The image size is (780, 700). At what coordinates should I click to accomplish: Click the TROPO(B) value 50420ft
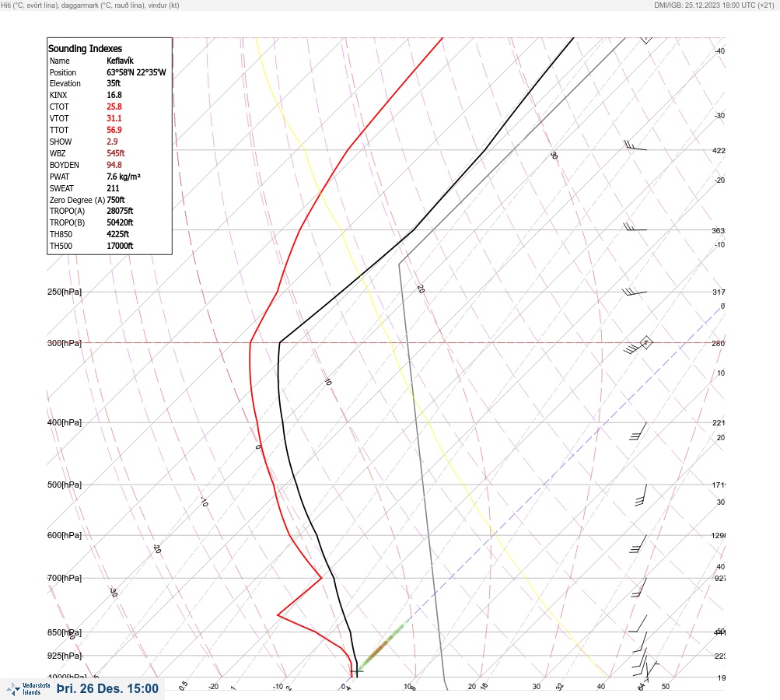click(x=120, y=222)
